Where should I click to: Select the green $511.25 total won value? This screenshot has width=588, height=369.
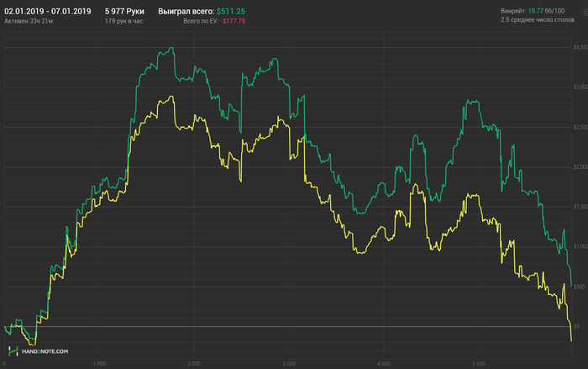[231, 11]
